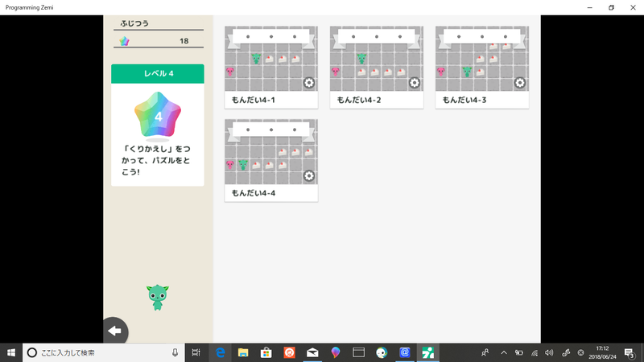Select the もんだい4-3 label

(x=464, y=100)
